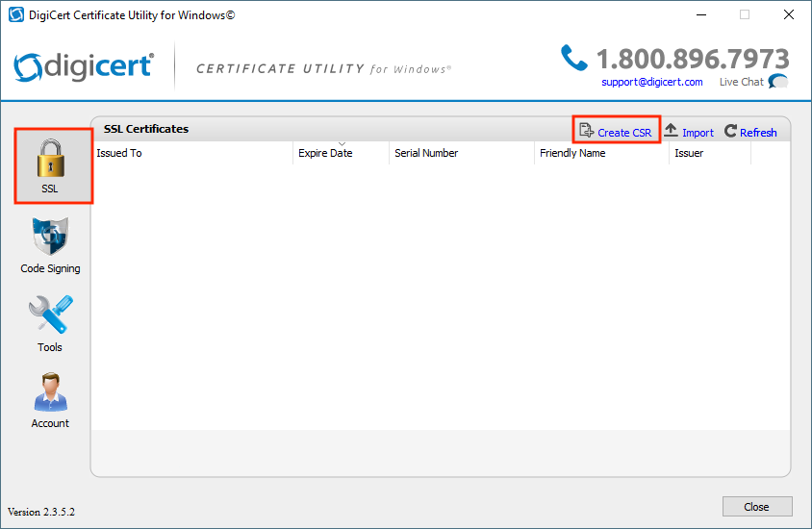Open Code Signing shield section

click(50, 244)
